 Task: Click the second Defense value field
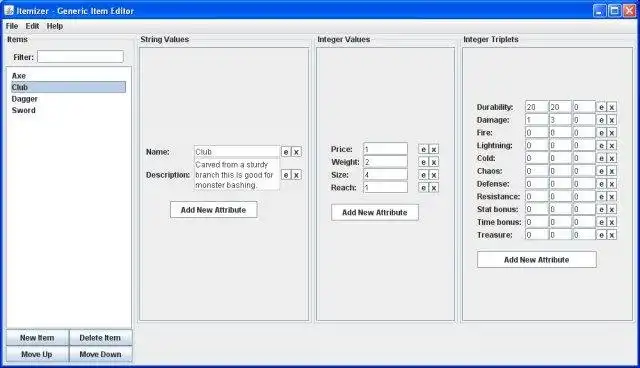[x=560, y=184]
